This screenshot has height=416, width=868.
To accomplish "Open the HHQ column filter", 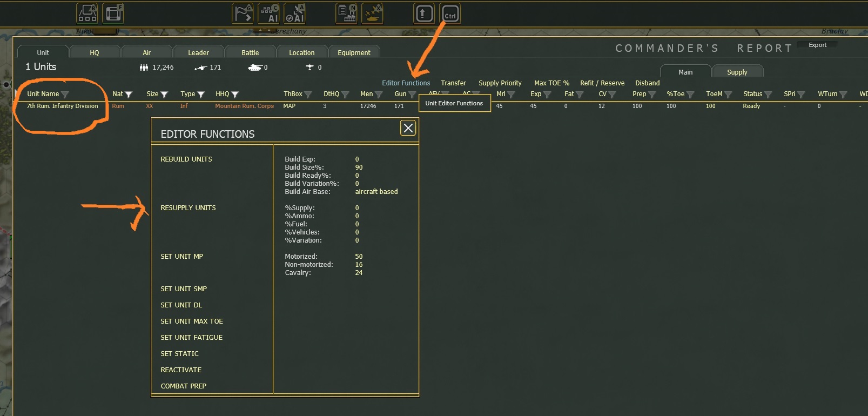I will (x=235, y=95).
